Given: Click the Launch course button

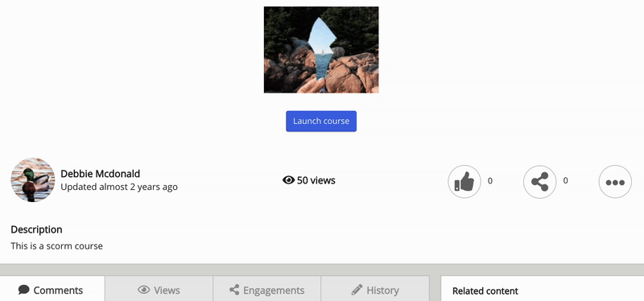Looking at the screenshot, I should [321, 122].
